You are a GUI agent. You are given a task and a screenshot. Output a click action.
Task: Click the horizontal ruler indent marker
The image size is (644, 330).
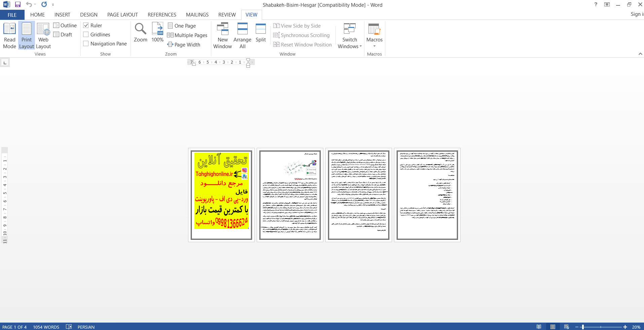click(248, 63)
